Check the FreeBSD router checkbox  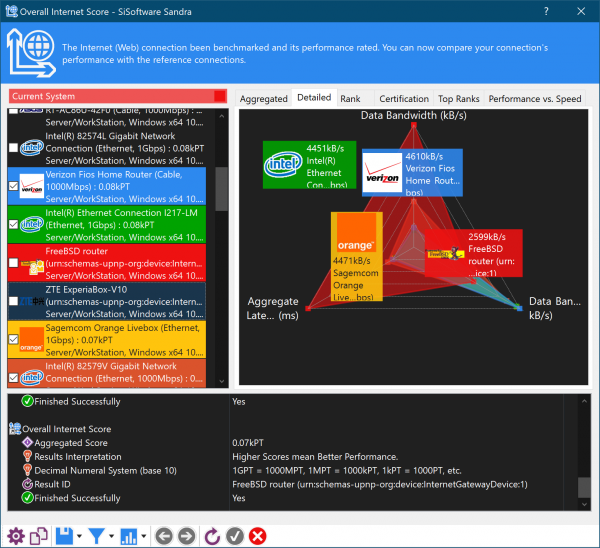(x=13, y=263)
